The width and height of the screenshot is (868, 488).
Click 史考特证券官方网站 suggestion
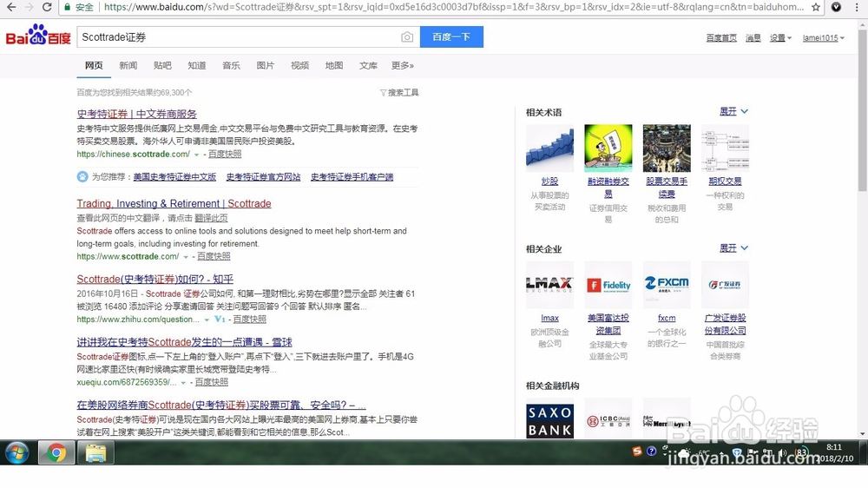click(263, 177)
